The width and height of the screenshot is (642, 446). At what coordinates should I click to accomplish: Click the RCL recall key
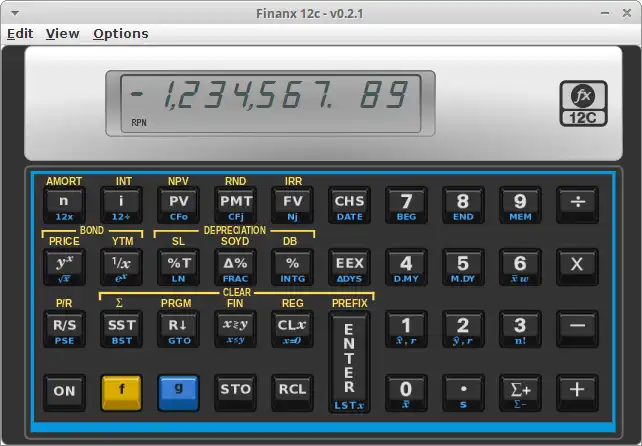click(292, 393)
